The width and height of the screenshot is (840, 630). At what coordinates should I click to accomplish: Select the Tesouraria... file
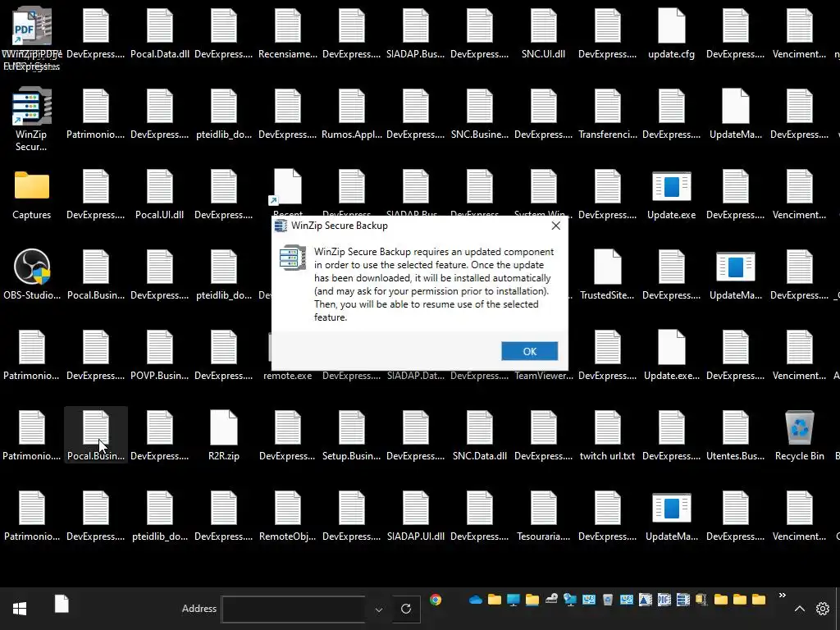point(543,516)
